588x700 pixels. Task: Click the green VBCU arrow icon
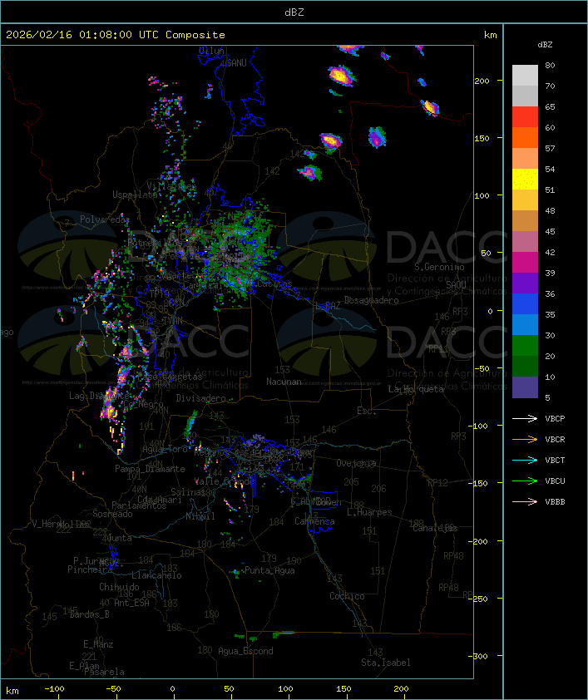[525, 481]
